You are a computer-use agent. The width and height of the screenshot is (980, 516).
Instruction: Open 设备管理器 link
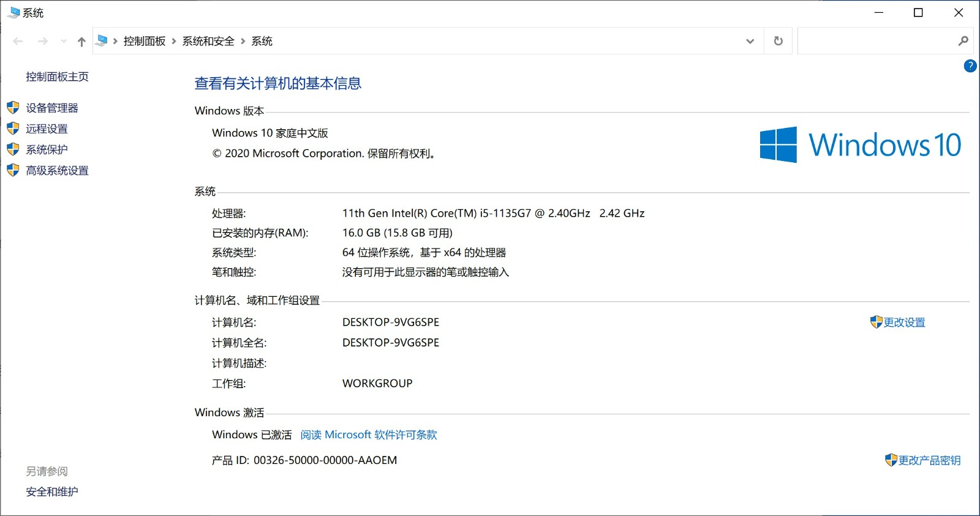point(52,108)
